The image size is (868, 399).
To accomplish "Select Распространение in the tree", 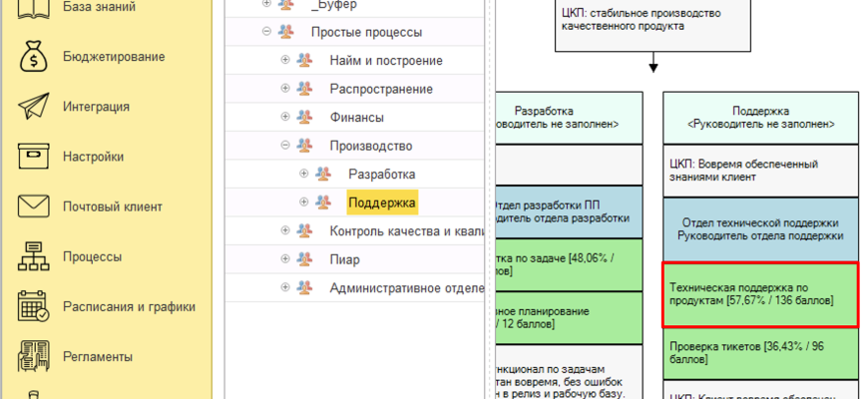I will tap(381, 89).
